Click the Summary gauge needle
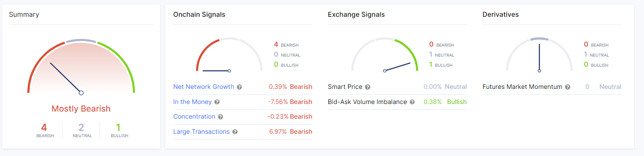 coord(66,78)
